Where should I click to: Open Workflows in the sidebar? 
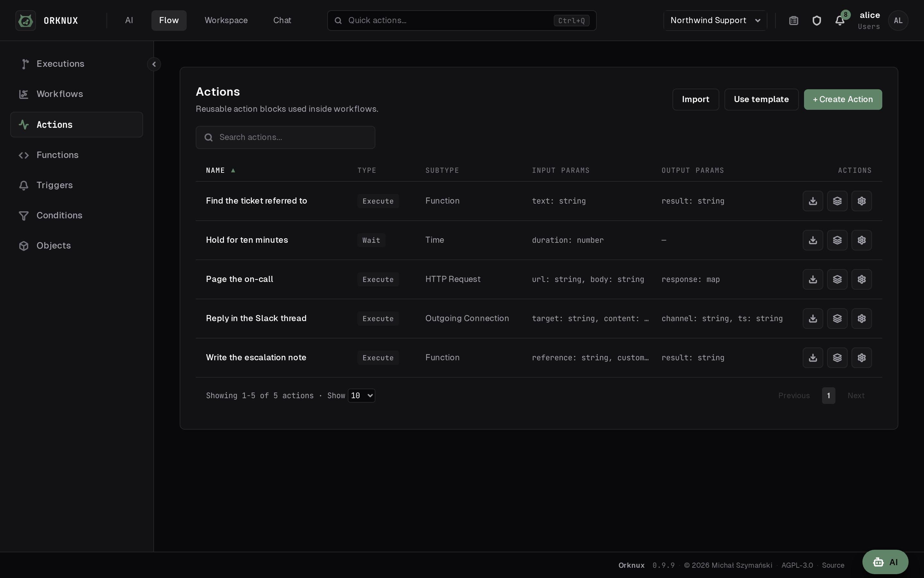click(77, 94)
